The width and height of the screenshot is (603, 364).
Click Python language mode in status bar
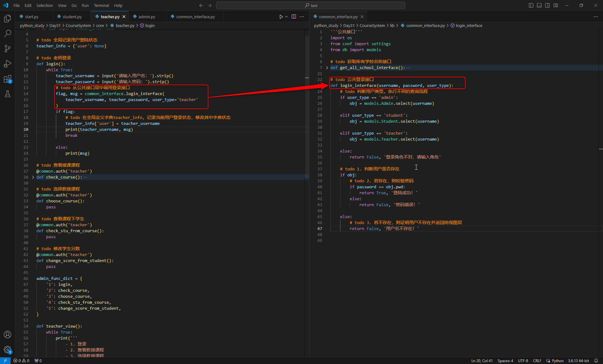[557, 361]
